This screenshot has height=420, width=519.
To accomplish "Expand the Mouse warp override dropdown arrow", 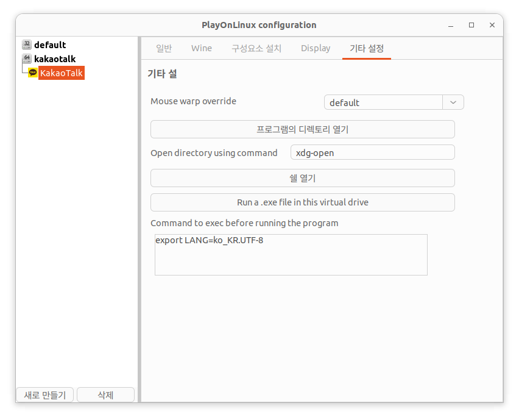I will 453,102.
